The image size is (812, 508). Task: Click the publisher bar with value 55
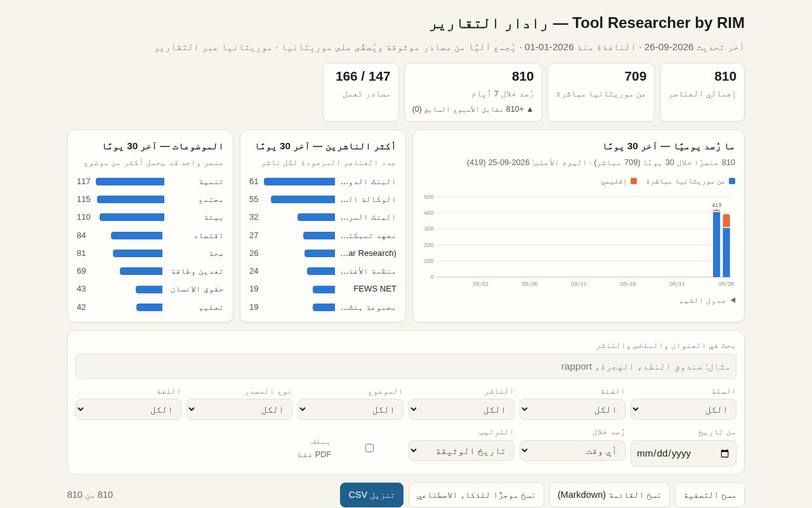pos(303,199)
